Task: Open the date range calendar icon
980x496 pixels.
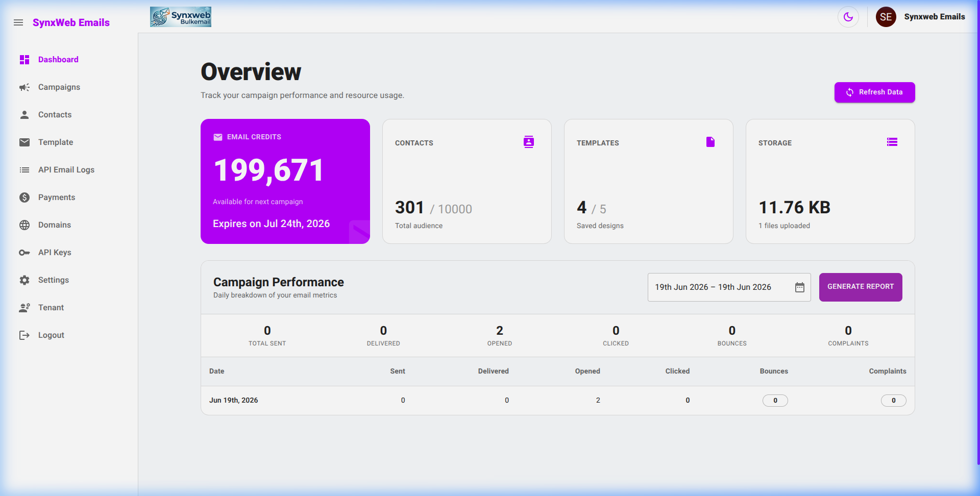Action: 800,287
